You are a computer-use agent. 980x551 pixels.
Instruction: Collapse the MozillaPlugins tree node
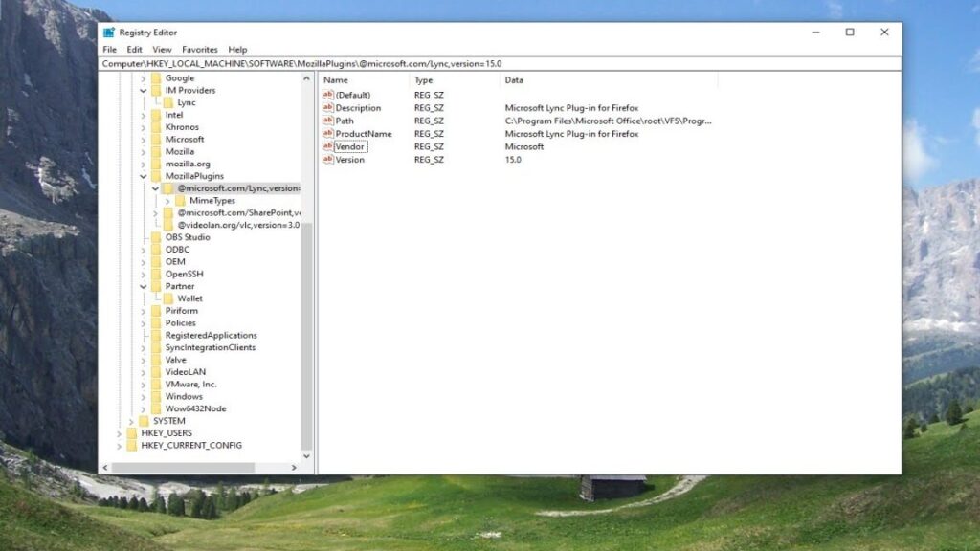(144, 177)
